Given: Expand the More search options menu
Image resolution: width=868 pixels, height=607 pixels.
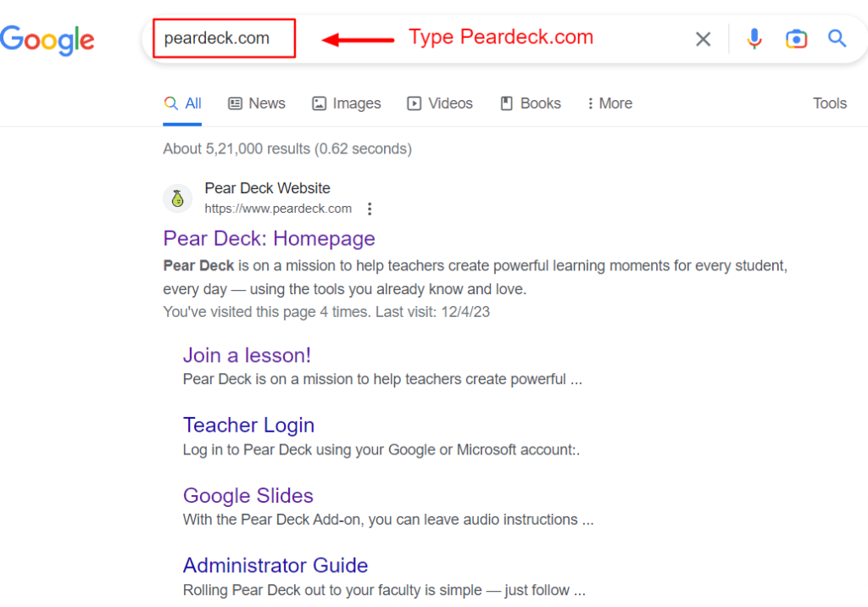Looking at the screenshot, I should (609, 103).
